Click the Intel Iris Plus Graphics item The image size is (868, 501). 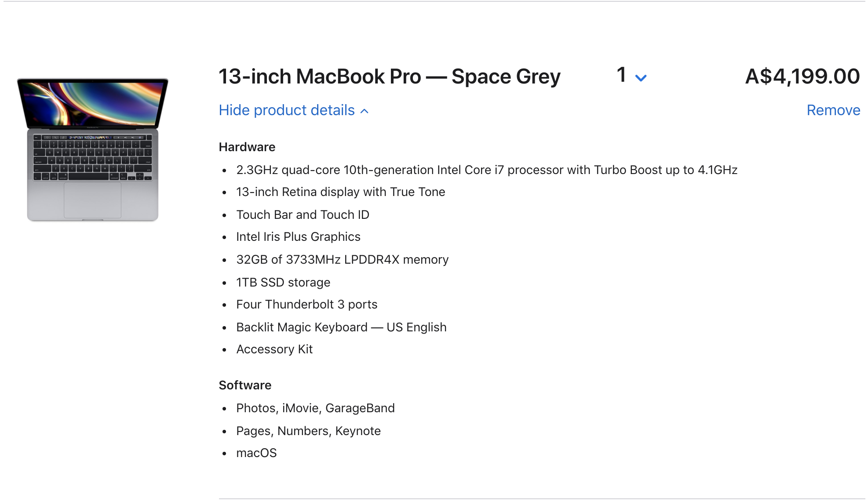tap(298, 237)
